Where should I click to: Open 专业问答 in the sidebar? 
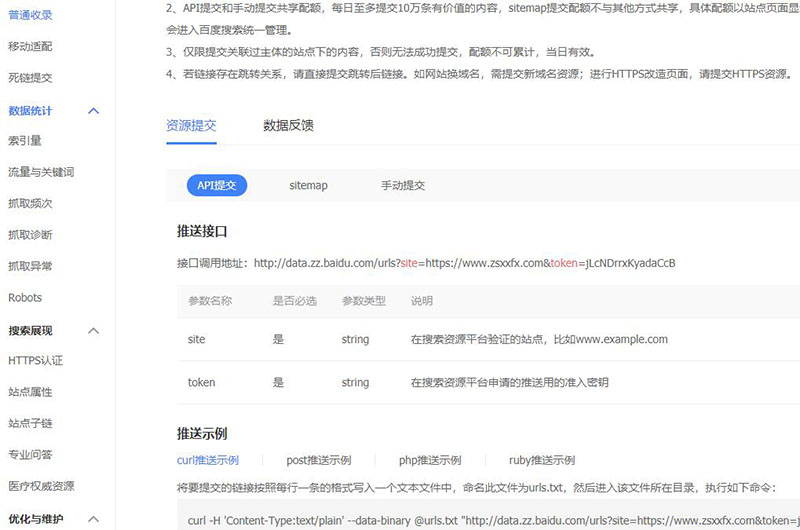tap(30, 455)
